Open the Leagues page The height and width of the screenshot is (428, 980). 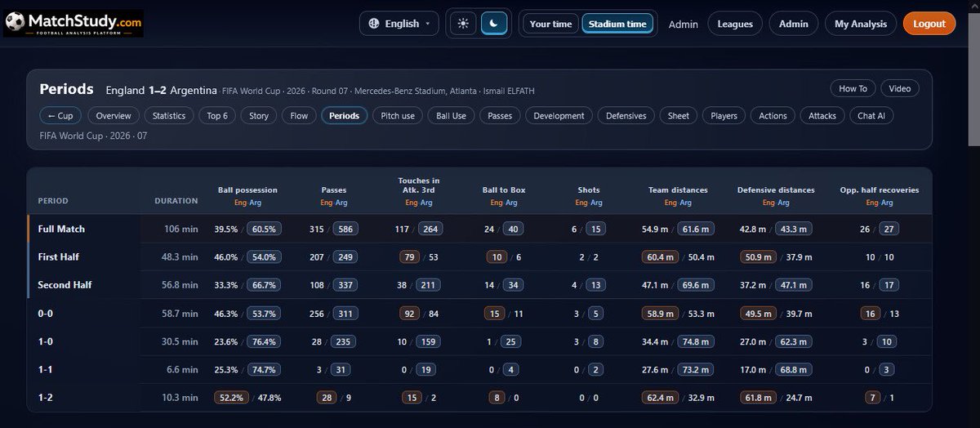tap(735, 24)
